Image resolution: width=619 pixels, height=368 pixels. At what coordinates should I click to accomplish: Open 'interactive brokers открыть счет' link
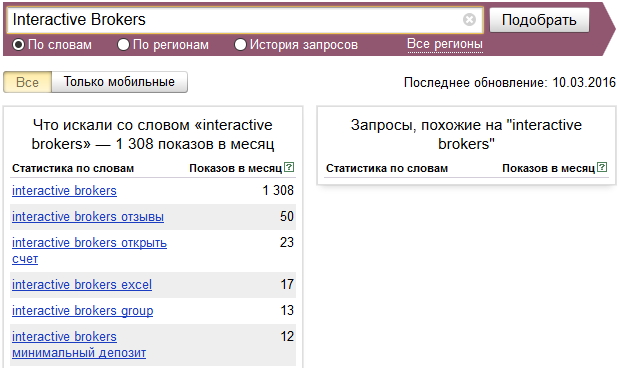(x=89, y=250)
